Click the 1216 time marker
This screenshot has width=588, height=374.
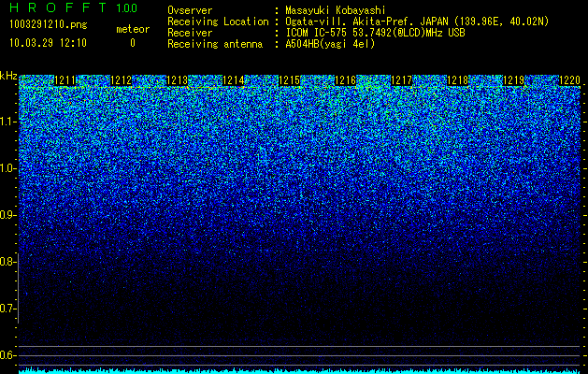click(345, 80)
